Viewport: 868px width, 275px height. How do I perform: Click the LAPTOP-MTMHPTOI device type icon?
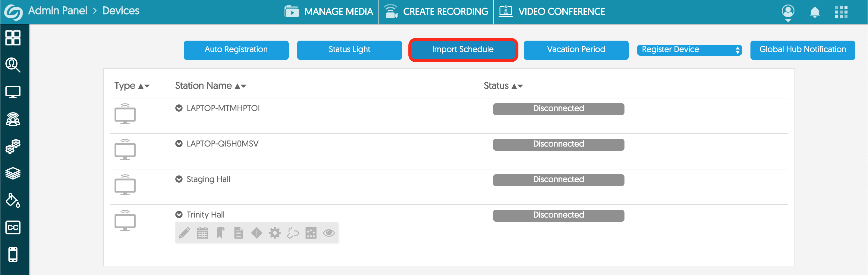(x=125, y=114)
